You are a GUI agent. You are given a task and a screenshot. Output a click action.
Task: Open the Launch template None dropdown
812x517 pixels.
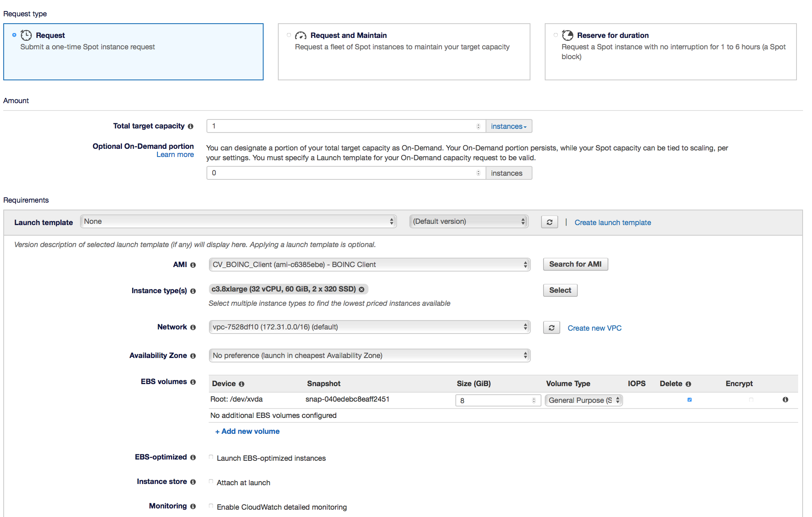pyautogui.click(x=238, y=221)
